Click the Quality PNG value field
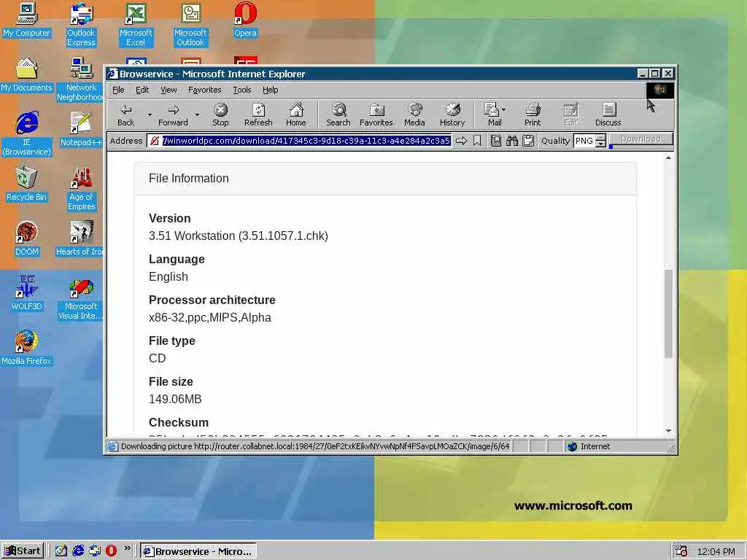This screenshot has height=560, width=747. point(584,141)
